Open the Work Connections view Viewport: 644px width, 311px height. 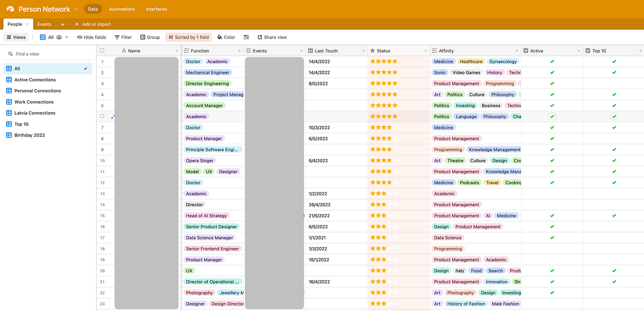coord(34,102)
